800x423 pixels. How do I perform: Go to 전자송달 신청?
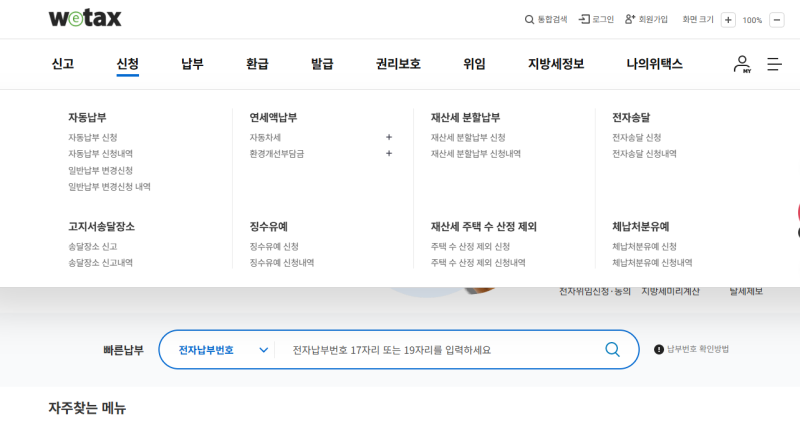click(637, 138)
